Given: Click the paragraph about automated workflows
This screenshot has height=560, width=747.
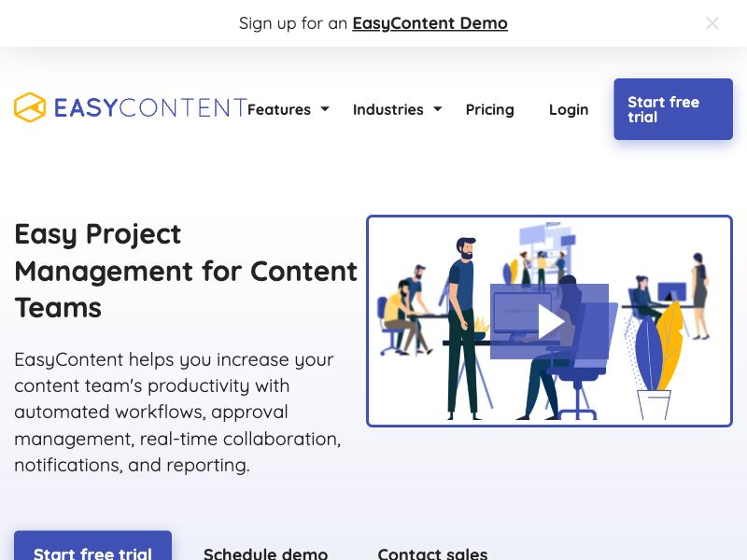Looking at the screenshot, I should click(x=177, y=412).
